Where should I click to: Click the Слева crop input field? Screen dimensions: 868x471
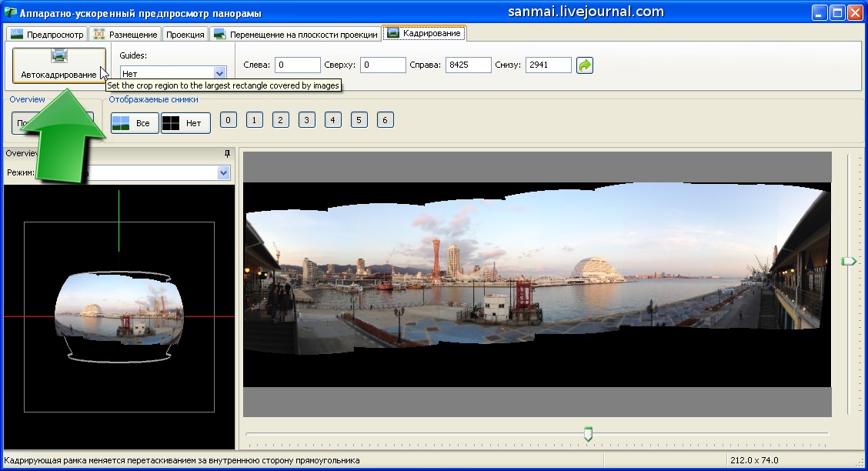click(x=297, y=65)
